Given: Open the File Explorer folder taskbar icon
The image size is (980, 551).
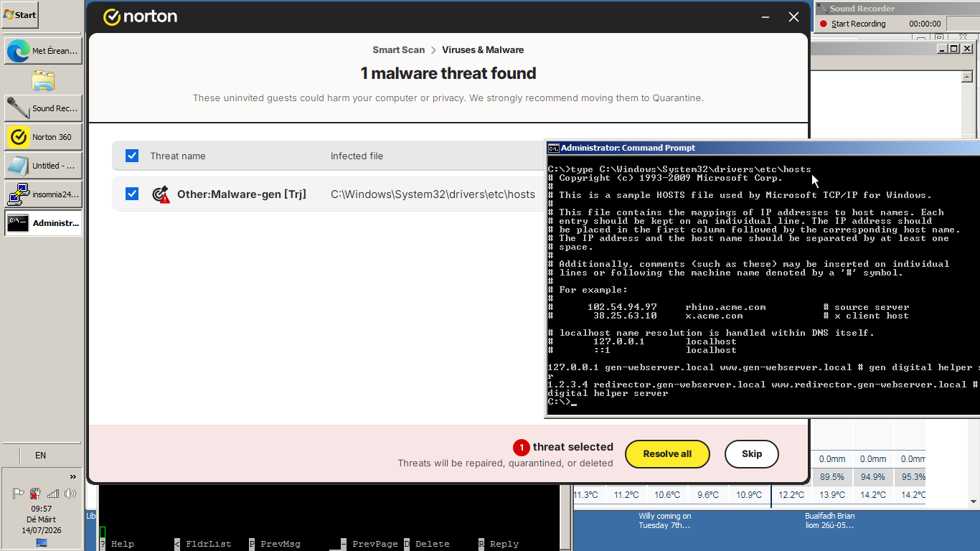Looking at the screenshot, I should tap(43, 80).
